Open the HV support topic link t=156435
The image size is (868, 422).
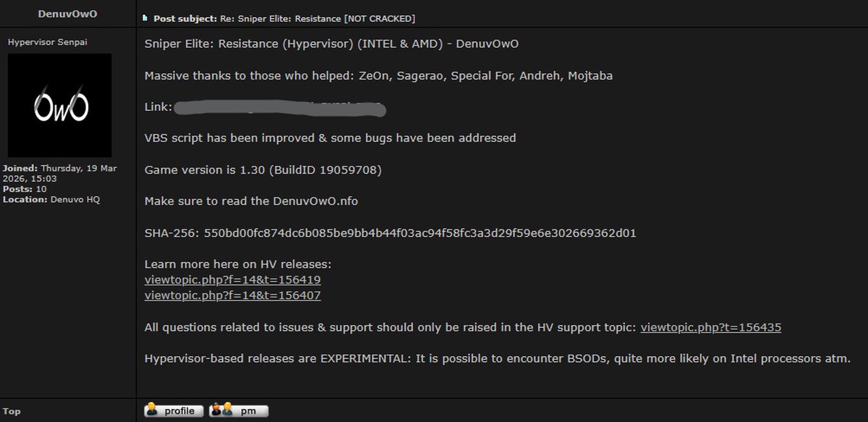[x=710, y=327]
